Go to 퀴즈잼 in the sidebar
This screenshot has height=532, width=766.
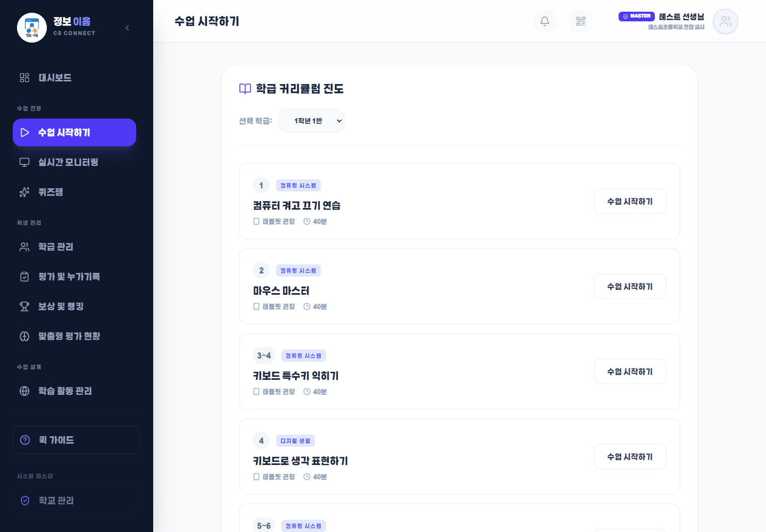74,192
